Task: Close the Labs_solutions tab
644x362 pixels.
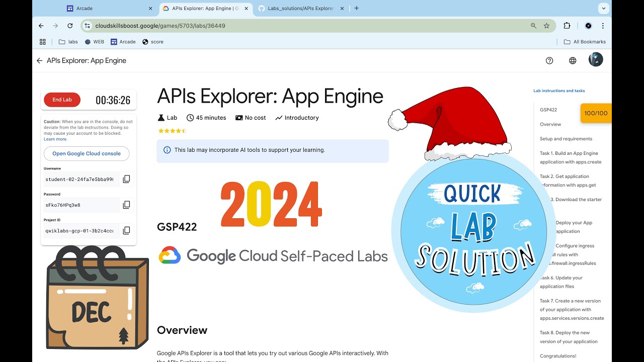Action: click(342, 9)
